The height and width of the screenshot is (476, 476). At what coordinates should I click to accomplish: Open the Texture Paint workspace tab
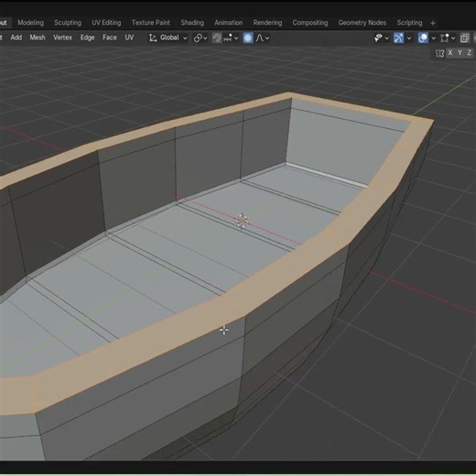click(151, 23)
